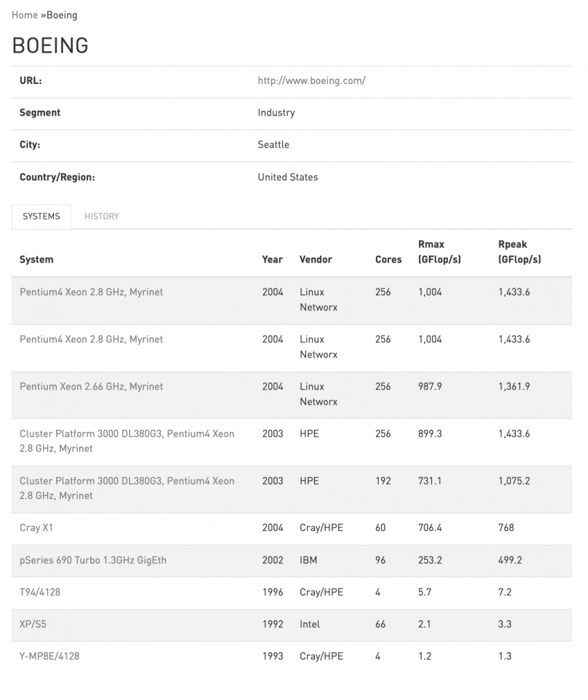
Task: Switch to the HISTORY tab
Action: point(101,217)
